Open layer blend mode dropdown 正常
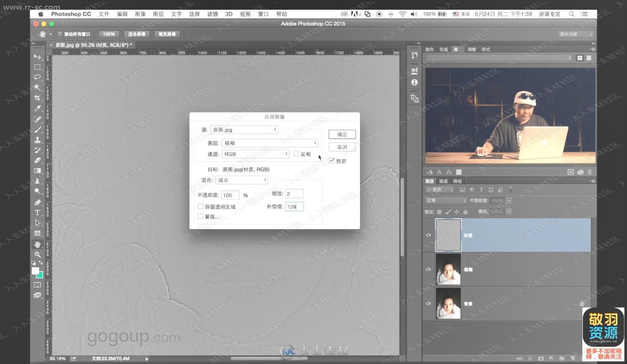The height and width of the screenshot is (364, 627). coord(446,201)
